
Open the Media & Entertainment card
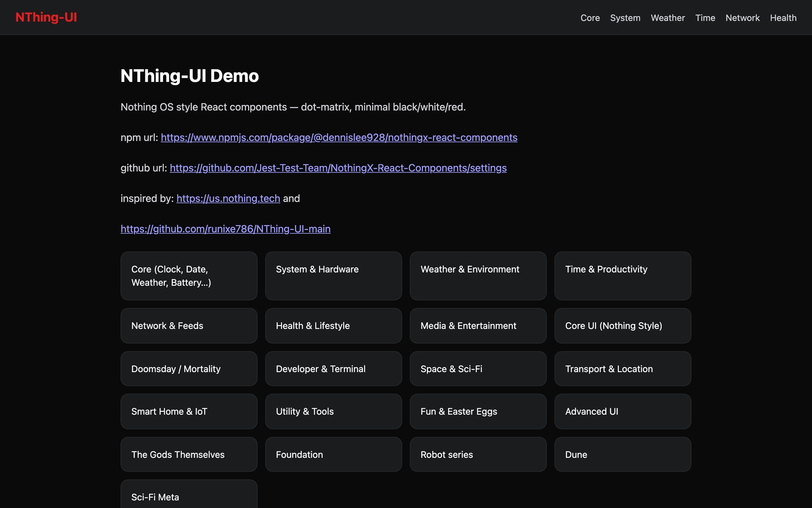478,325
